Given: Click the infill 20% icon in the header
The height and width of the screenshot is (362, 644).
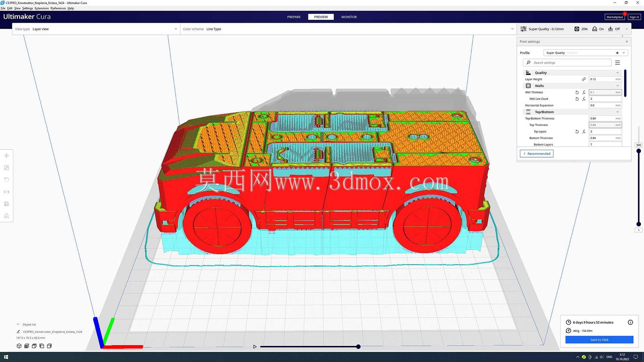Looking at the screenshot, I should [577, 29].
